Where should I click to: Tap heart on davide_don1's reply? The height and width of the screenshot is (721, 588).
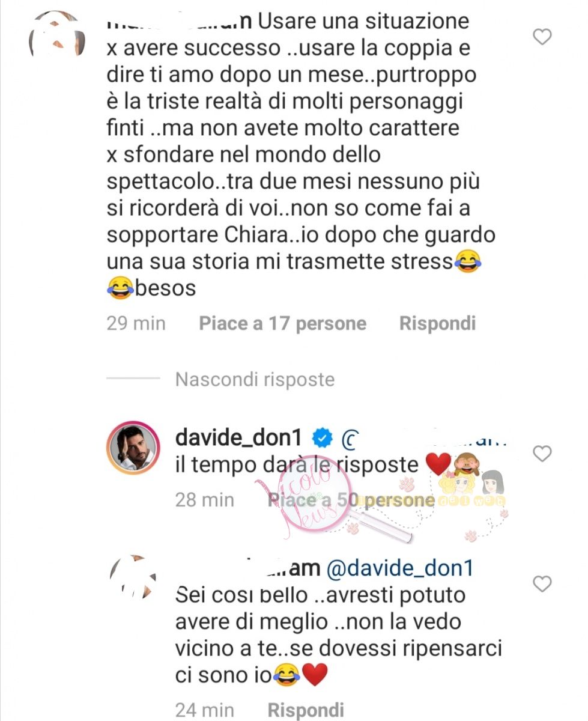(x=542, y=454)
